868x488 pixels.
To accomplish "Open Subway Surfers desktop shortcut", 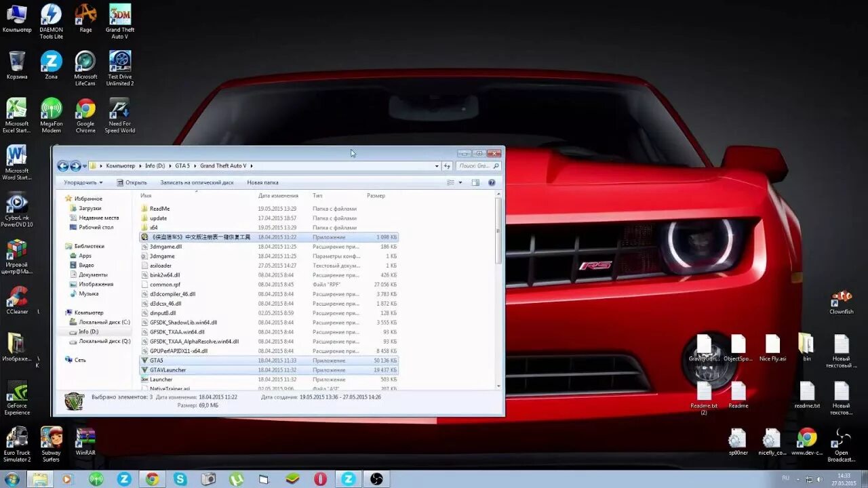I will 51,445.
